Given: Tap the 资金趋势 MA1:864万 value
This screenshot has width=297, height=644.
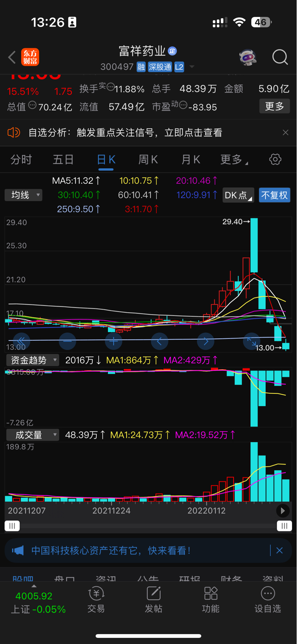Looking at the screenshot, I should click(x=132, y=360).
